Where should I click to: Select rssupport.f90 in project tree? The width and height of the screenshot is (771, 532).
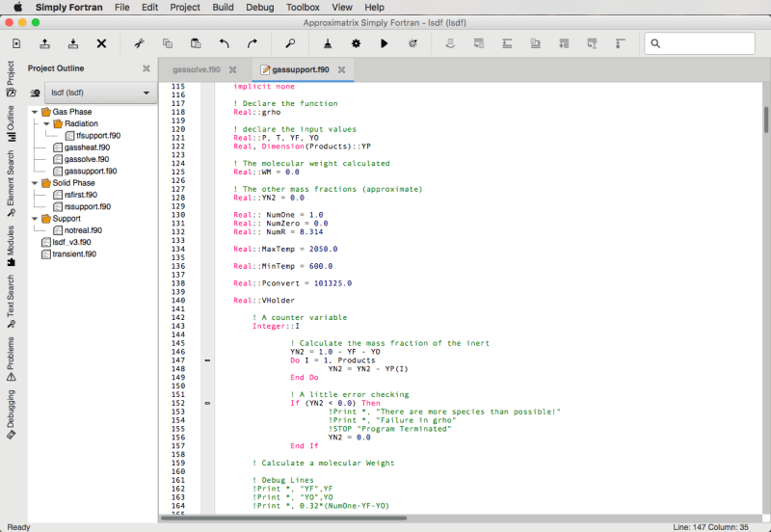(x=82, y=206)
